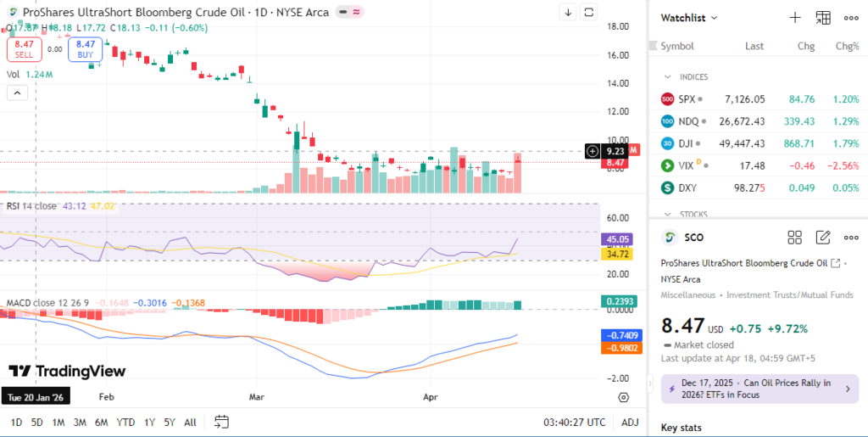
Task: Click the SELL 8.47 button
Action: 24,48
